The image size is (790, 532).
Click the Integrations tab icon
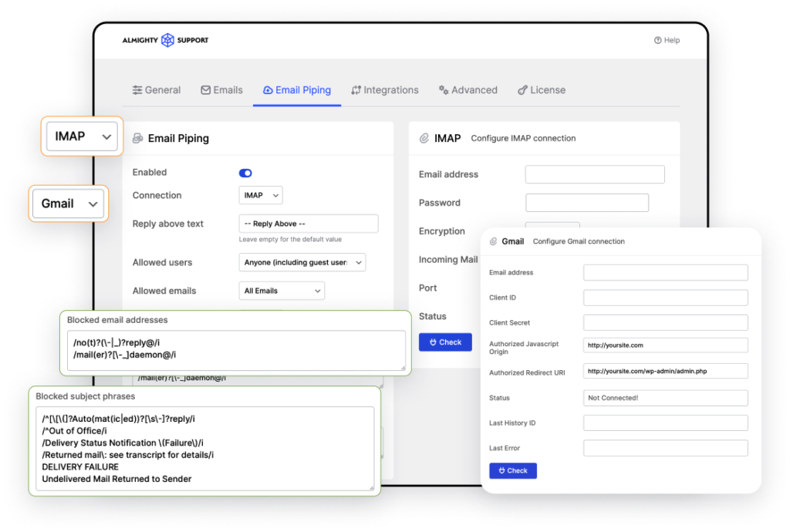pyautogui.click(x=356, y=90)
